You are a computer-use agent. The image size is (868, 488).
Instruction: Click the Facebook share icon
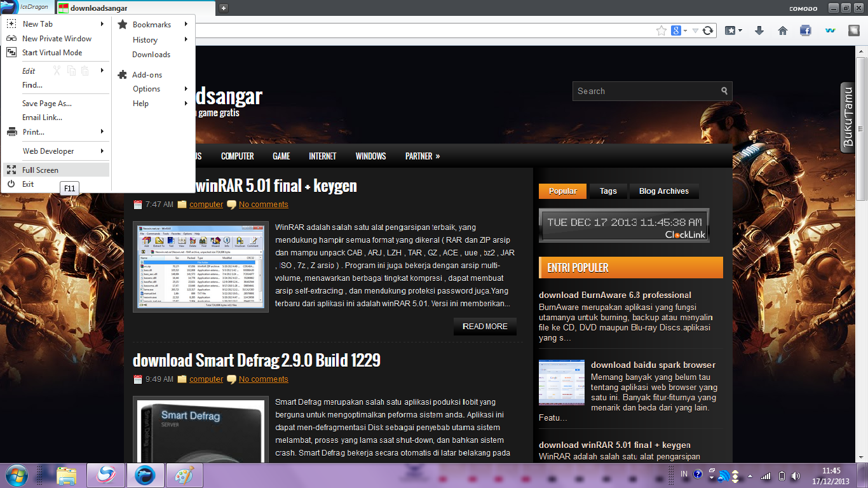[805, 30]
